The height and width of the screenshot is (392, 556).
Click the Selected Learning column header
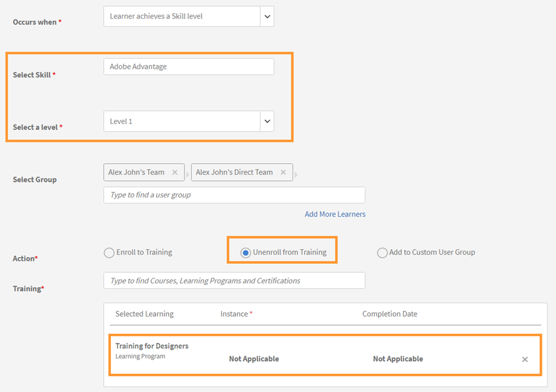[x=144, y=314]
